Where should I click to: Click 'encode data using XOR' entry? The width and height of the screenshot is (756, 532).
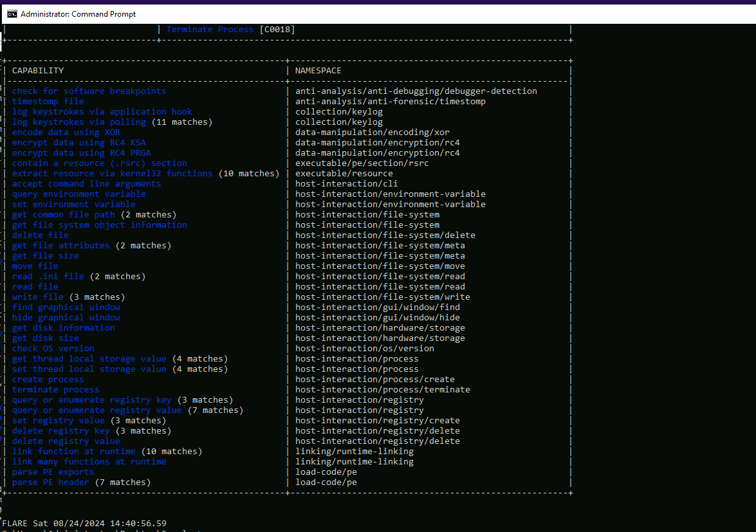66,132
